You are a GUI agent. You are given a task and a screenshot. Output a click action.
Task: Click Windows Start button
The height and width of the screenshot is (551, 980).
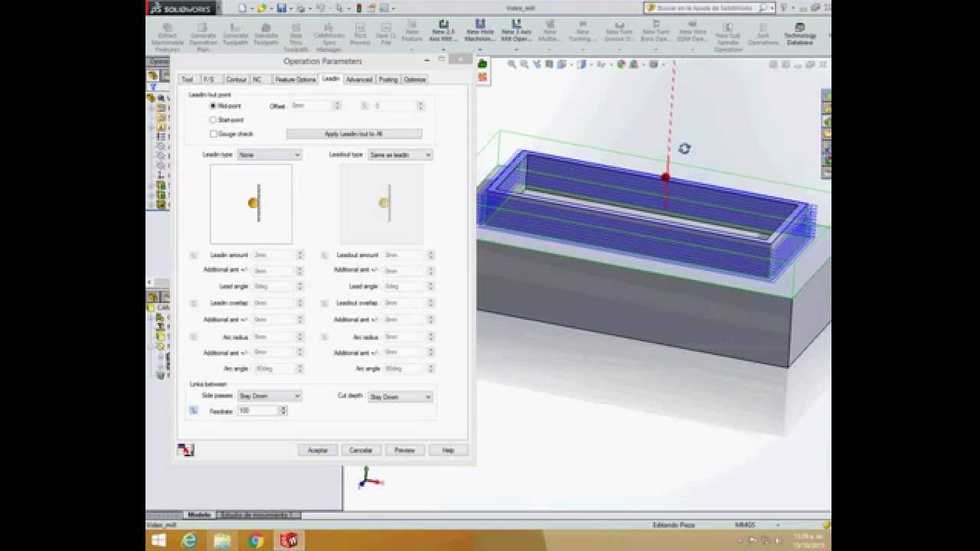point(158,540)
